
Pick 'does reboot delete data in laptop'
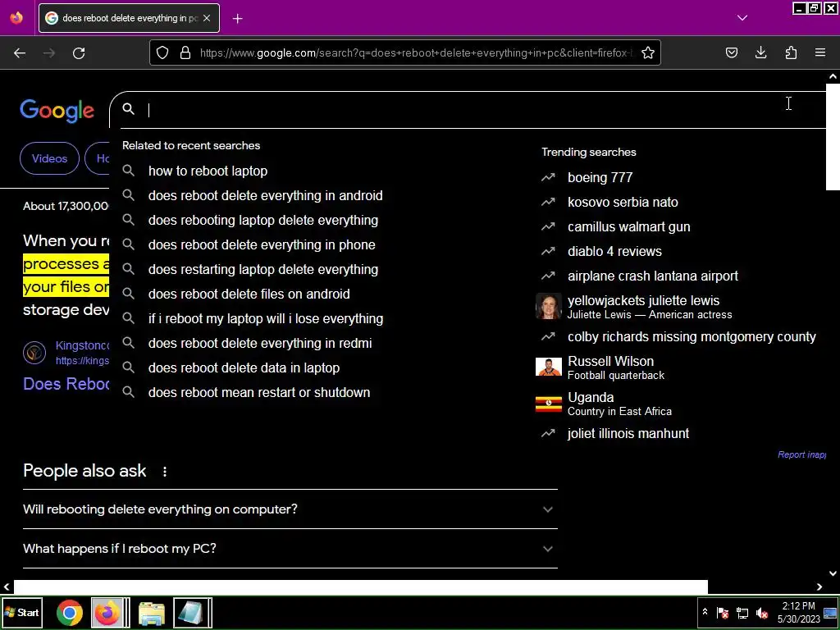(x=244, y=368)
